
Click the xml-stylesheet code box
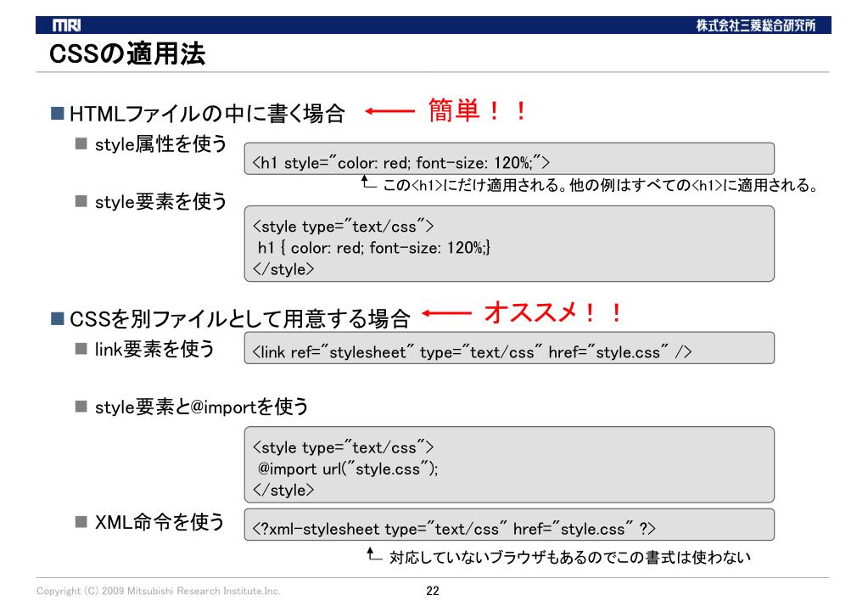(x=509, y=525)
